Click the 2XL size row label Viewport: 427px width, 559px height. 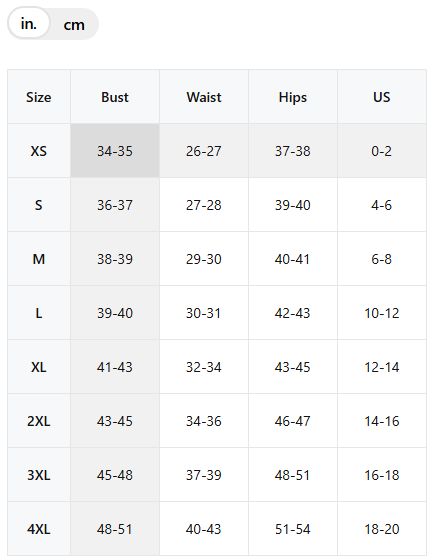tap(39, 421)
